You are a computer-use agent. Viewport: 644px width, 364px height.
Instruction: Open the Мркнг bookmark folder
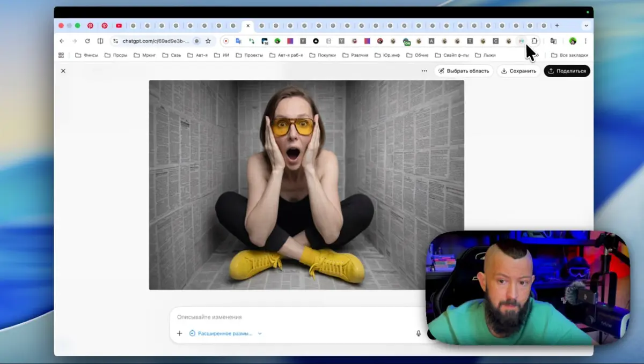point(145,55)
